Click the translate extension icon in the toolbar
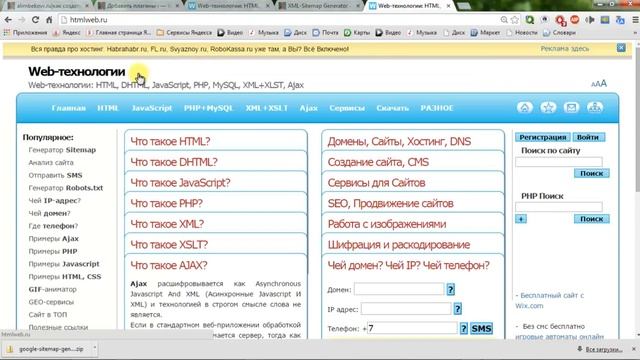The height and width of the screenshot is (360, 640). (x=620, y=20)
